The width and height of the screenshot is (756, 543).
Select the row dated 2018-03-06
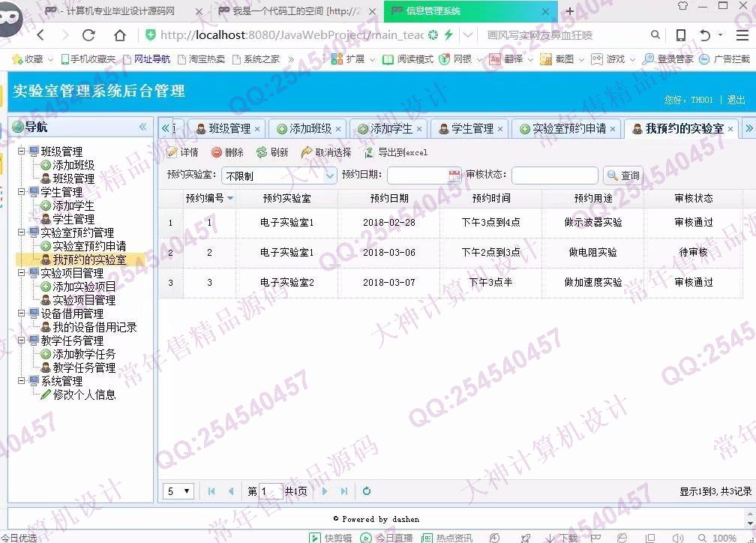[x=450, y=252]
